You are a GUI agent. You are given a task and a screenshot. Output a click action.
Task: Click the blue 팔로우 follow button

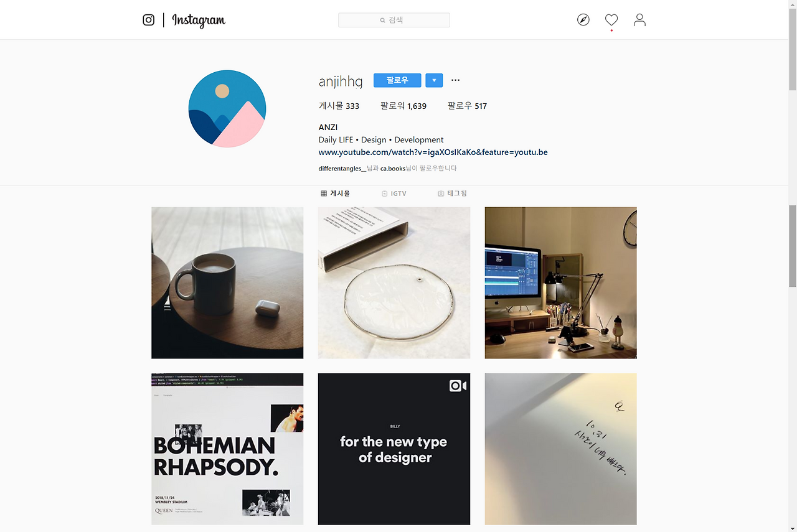click(x=397, y=80)
